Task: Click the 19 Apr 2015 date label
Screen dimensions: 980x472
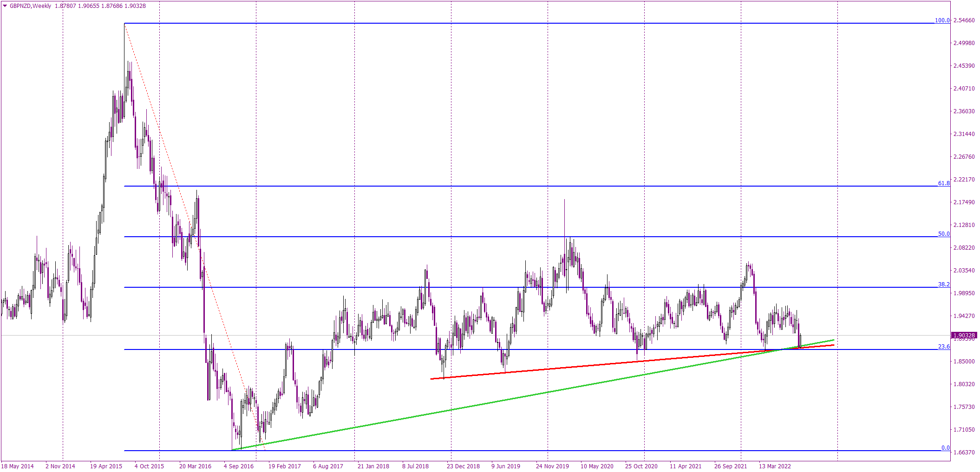Action: (x=106, y=466)
